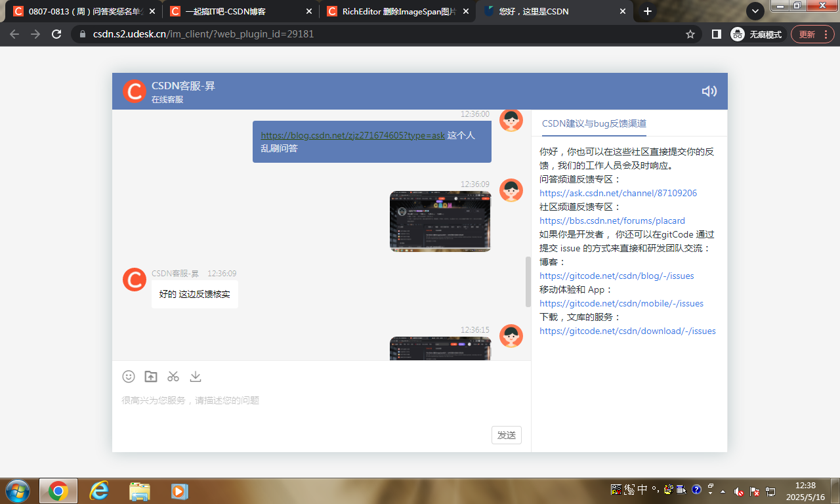Open the ask.csdn.net channel link
The width and height of the screenshot is (840, 504).
tap(618, 193)
